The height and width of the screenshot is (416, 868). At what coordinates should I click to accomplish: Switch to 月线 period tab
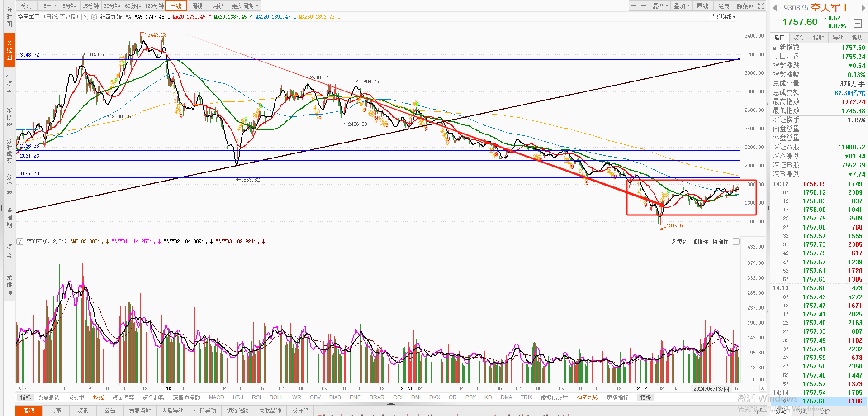pos(218,6)
